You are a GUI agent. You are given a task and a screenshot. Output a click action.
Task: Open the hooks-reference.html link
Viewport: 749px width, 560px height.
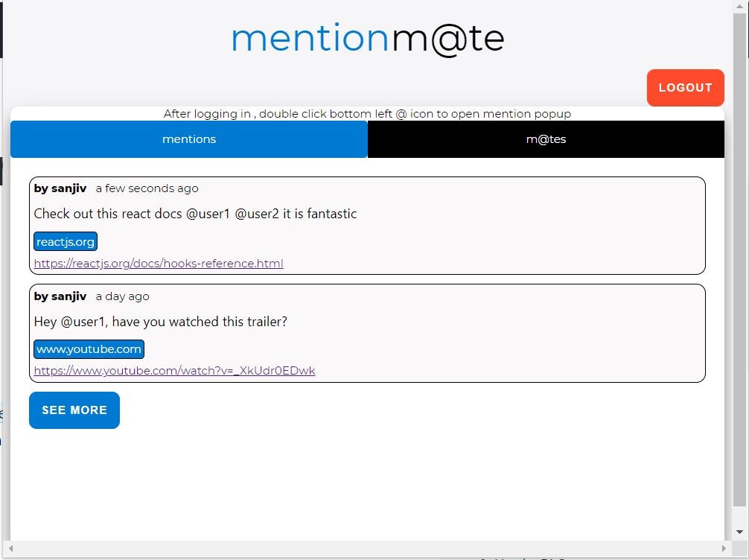(x=158, y=263)
